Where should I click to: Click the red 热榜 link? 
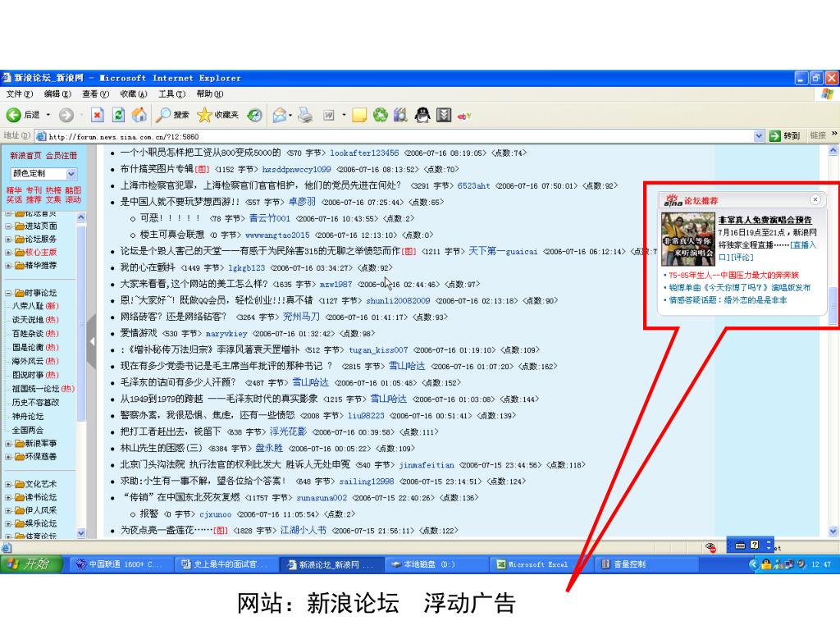tap(53, 190)
